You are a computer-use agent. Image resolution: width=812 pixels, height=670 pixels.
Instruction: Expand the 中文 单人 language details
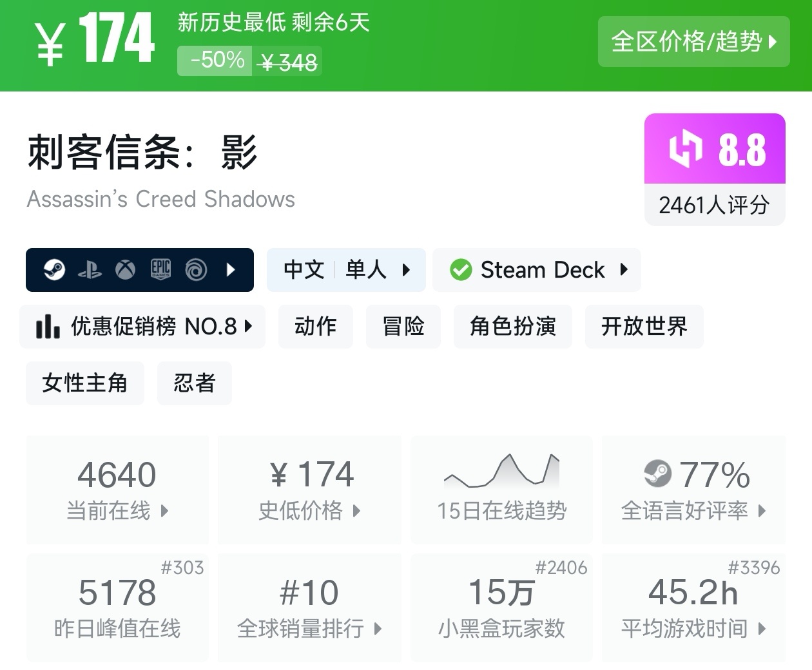346,270
